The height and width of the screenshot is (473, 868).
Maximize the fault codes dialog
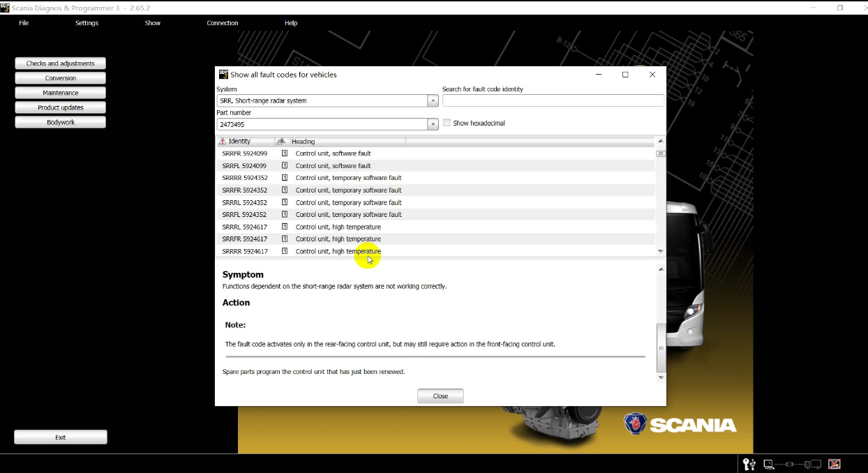pos(625,75)
